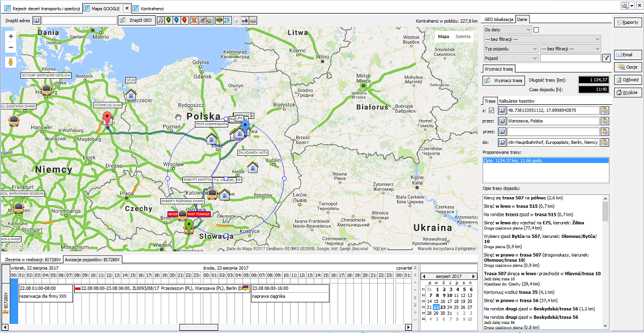Click the search tool icon in title bar

click(x=625, y=5)
